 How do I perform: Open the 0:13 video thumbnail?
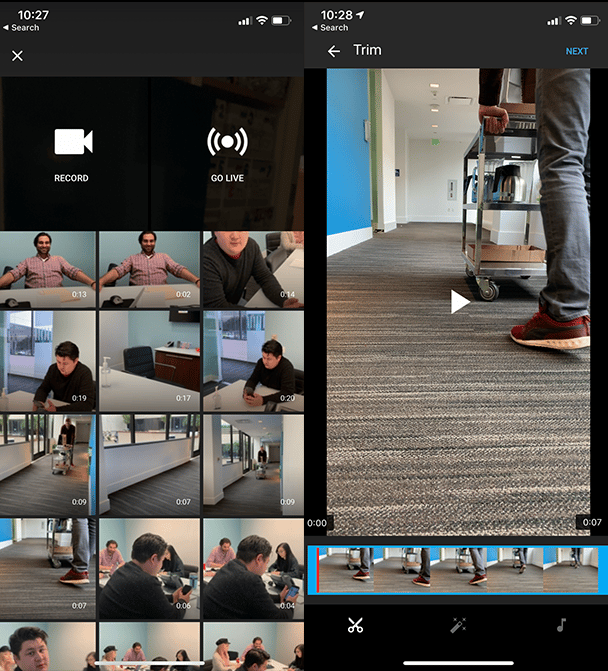47,270
